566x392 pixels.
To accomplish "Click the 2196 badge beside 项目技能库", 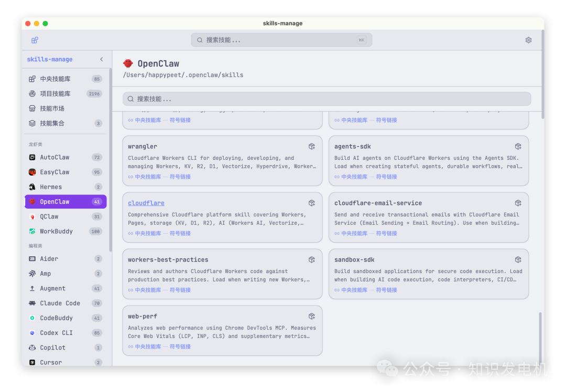I will click(x=94, y=94).
